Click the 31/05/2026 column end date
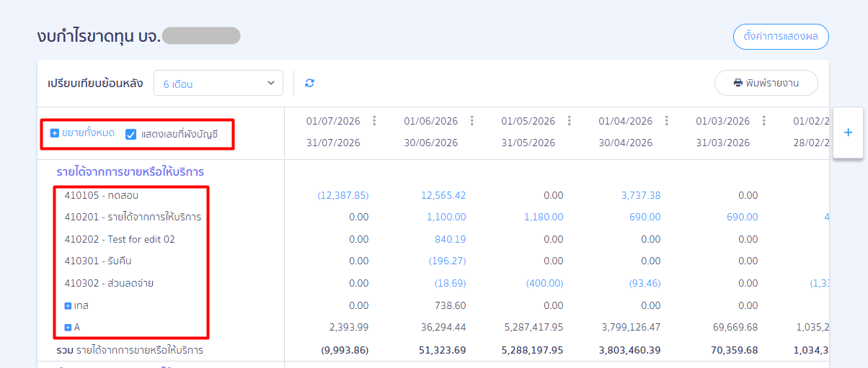The width and height of the screenshot is (868, 368). click(528, 143)
